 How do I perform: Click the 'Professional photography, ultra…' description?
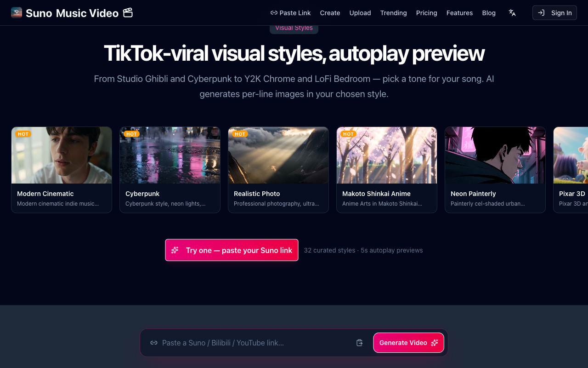click(x=277, y=204)
